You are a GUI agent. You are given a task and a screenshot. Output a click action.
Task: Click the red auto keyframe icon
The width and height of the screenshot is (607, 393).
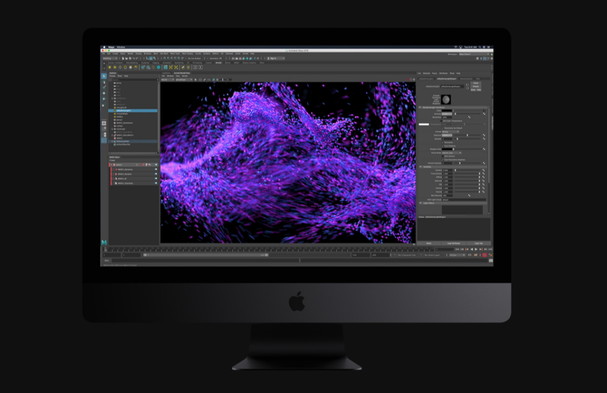(x=485, y=255)
